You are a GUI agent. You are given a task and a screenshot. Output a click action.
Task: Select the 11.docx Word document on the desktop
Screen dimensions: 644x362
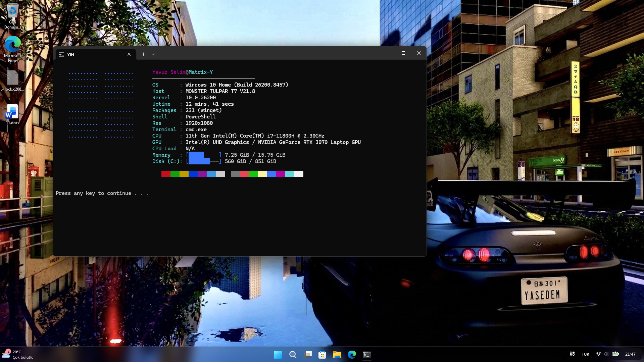(x=12, y=114)
